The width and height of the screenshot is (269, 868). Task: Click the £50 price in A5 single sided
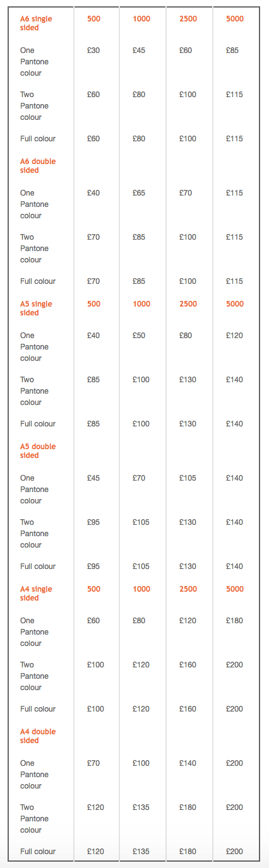click(x=139, y=336)
